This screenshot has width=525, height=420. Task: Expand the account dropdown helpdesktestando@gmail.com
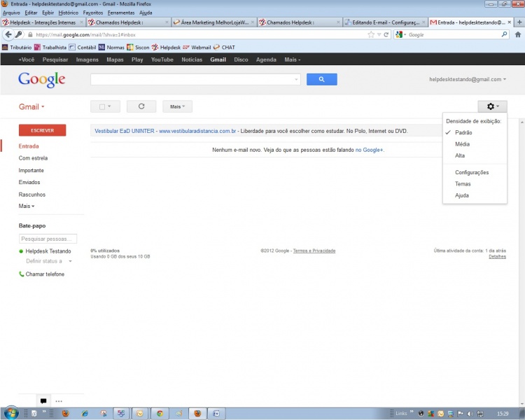click(x=468, y=79)
